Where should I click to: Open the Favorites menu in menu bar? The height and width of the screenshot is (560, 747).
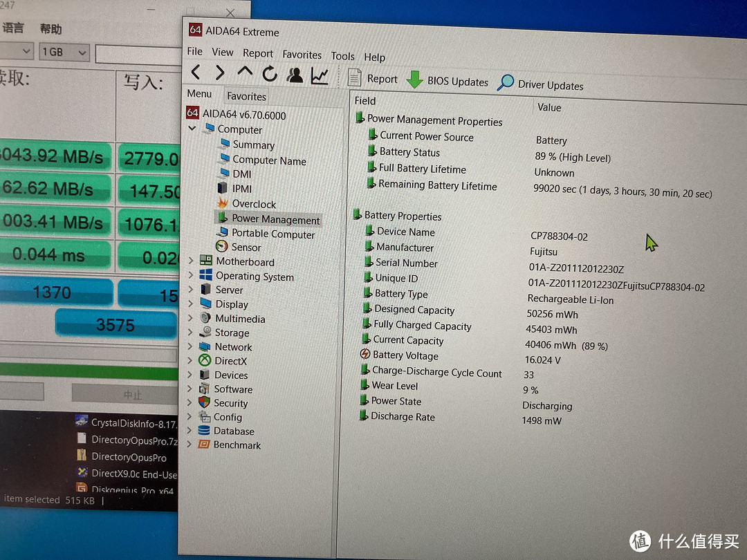pos(302,55)
